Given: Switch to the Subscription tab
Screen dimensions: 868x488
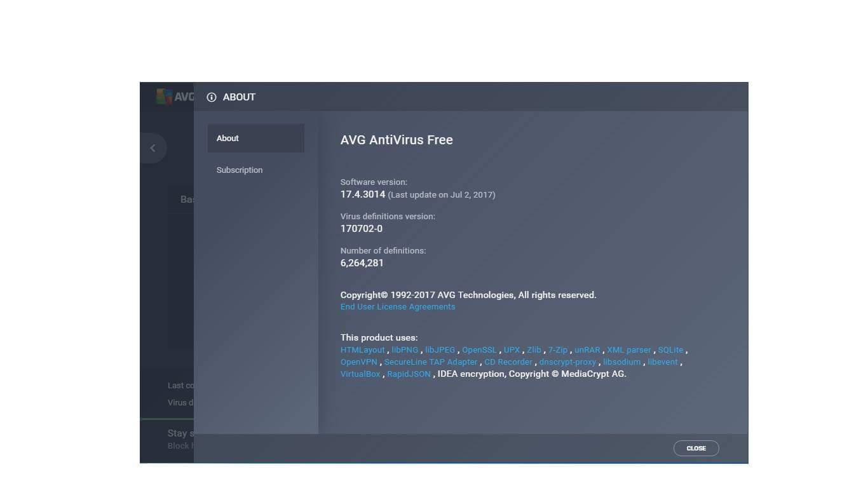Looking at the screenshot, I should (240, 170).
